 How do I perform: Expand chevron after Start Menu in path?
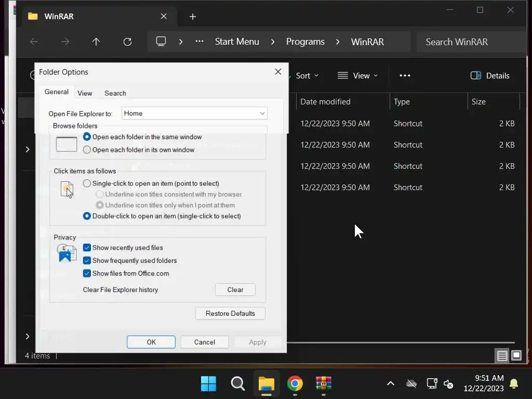tap(273, 42)
